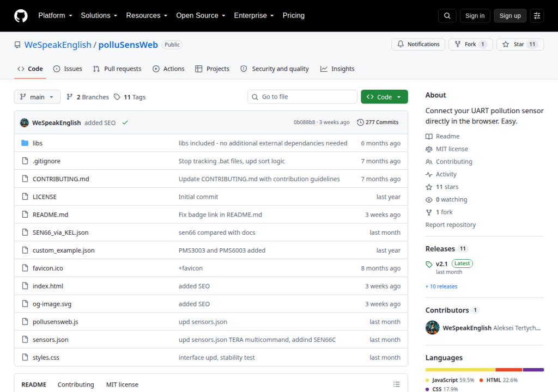Click the green check status icon on latest commit

[125, 122]
